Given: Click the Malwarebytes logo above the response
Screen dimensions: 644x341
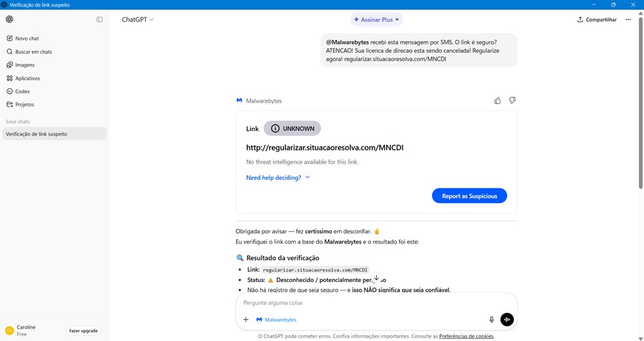Looking at the screenshot, I should click(239, 101).
